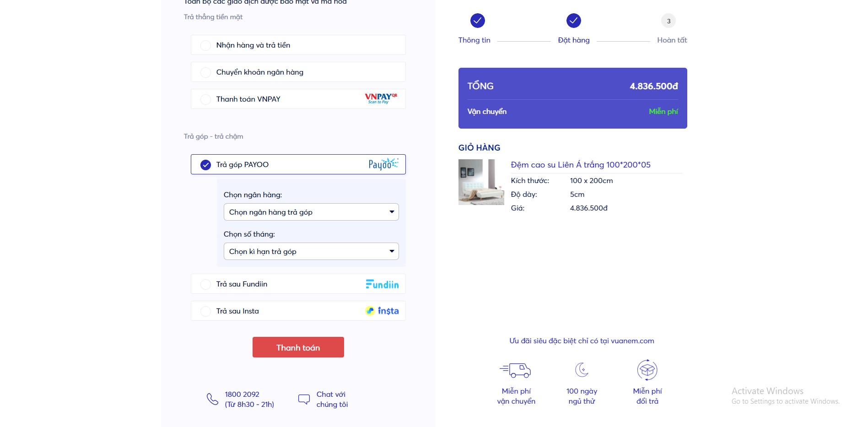Open the Chọn ngân hàng trả góp dropdown

(311, 212)
